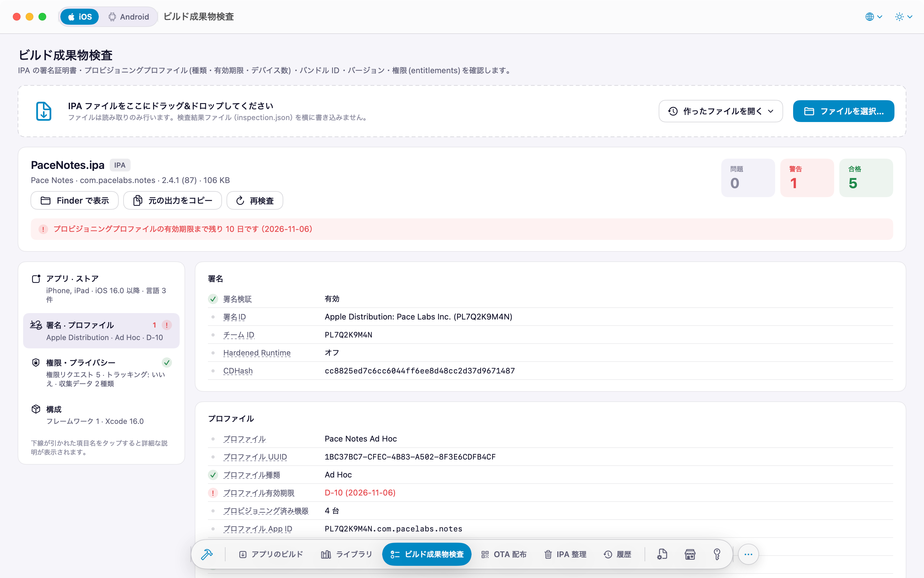Click the green check on 権限・プライバシー
Viewport: 924px width, 578px height.
click(167, 363)
